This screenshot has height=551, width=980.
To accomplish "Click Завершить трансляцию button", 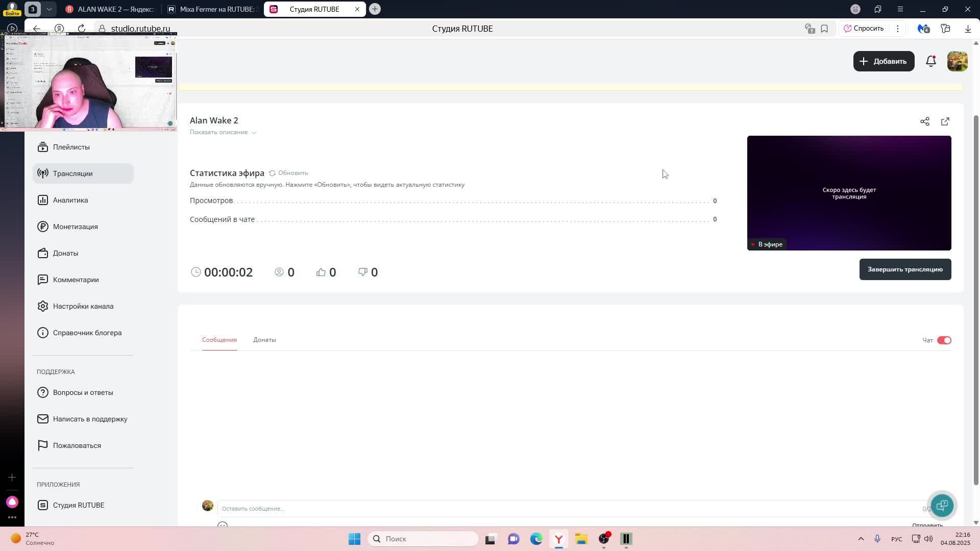I will point(904,269).
